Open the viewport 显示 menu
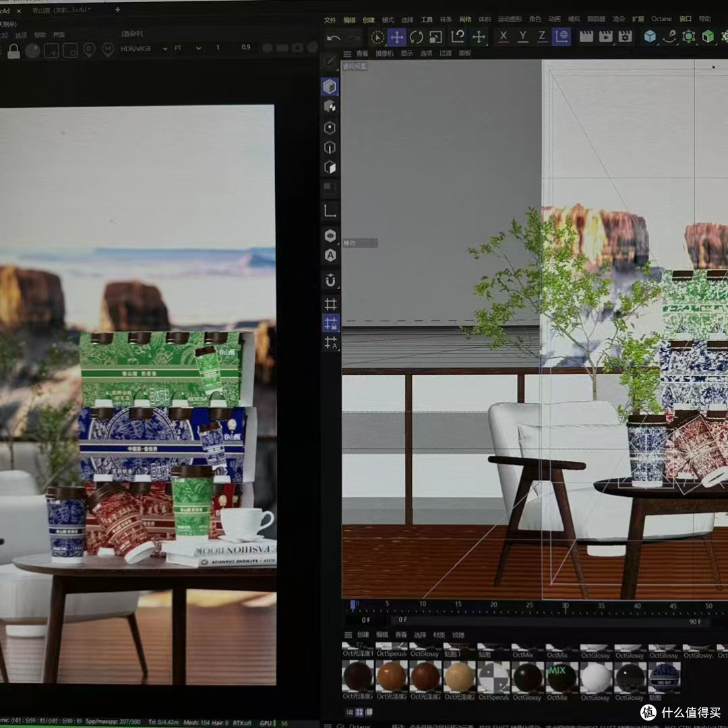 tap(407, 53)
